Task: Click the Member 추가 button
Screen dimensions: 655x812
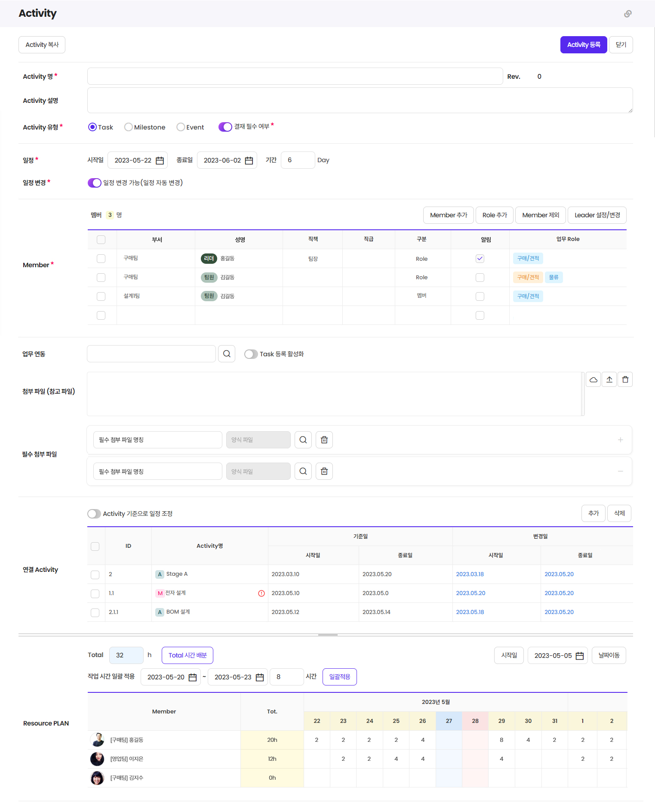Action: (x=448, y=215)
